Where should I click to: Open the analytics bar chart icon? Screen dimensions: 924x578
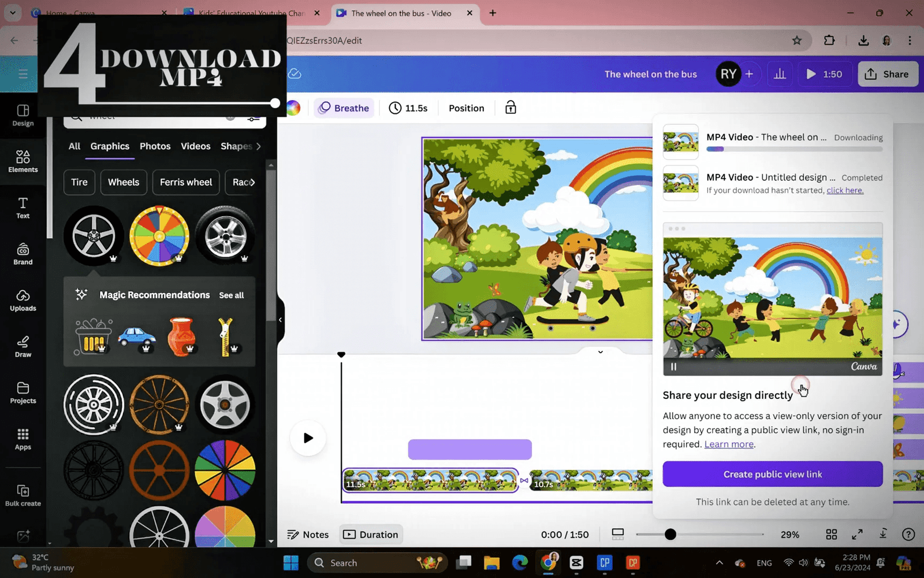click(780, 74)
